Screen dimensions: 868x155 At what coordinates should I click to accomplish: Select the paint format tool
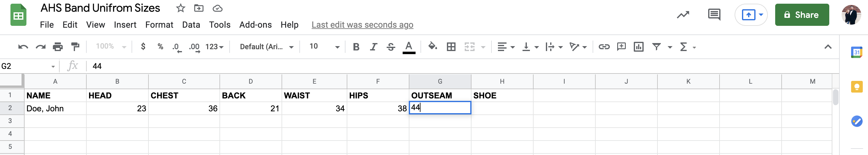click(x=75, y=46)
